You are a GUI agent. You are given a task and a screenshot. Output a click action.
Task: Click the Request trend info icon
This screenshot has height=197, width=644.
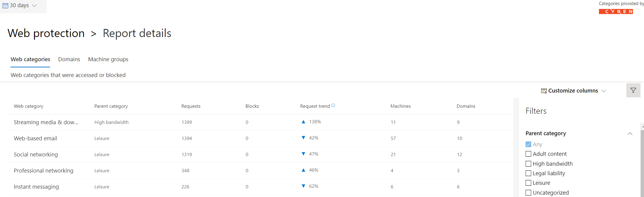[x=333, y=105]
